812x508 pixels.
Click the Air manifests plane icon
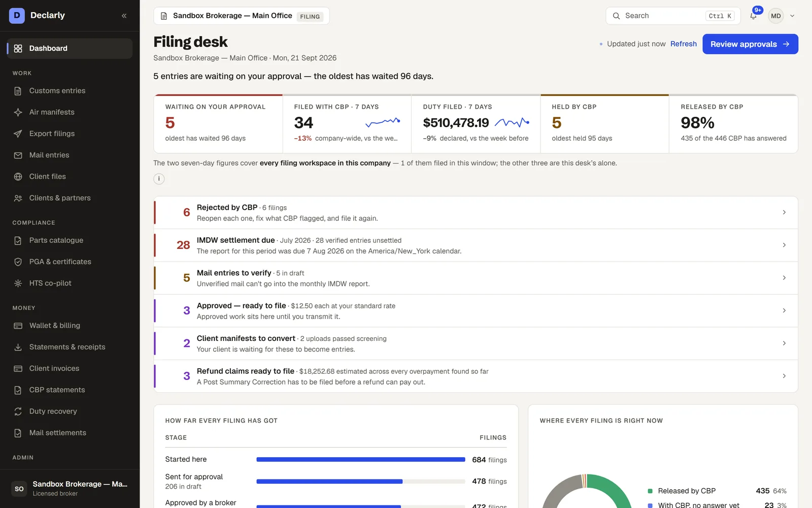click(x=18, y=112)
